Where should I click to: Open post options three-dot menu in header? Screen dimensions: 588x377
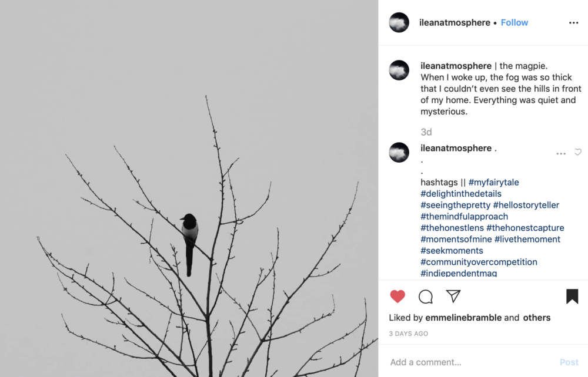(x=573, y=23)
